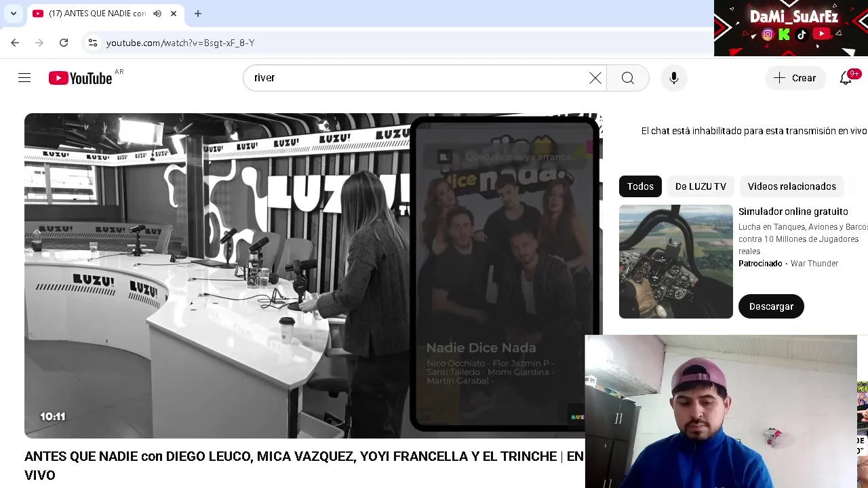The image size is (868, 488).
Task: Go back in browser history
Action: tap(15, 43)
